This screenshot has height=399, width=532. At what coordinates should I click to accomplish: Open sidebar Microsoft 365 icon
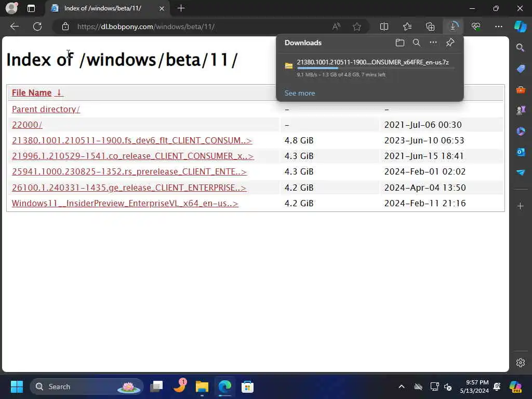click(521, 131)
